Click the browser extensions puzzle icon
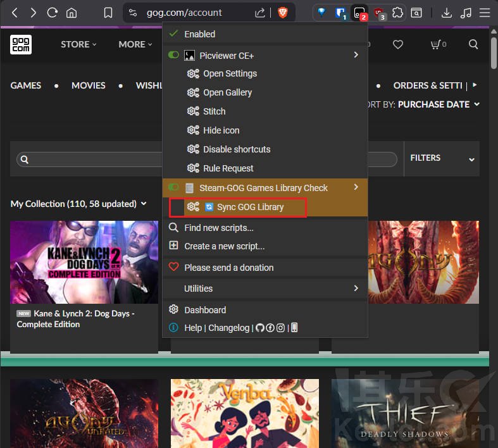 click(397, 13)
